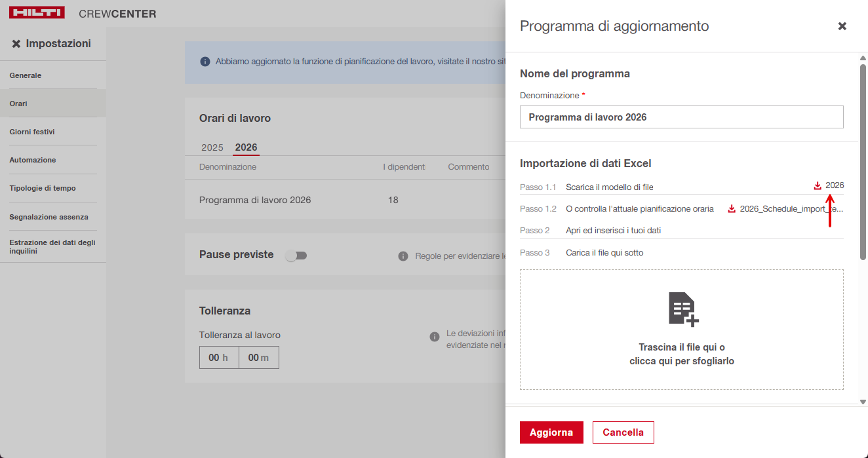Switch to the 2025 tab
868x458 pixels.
[212, 147]
